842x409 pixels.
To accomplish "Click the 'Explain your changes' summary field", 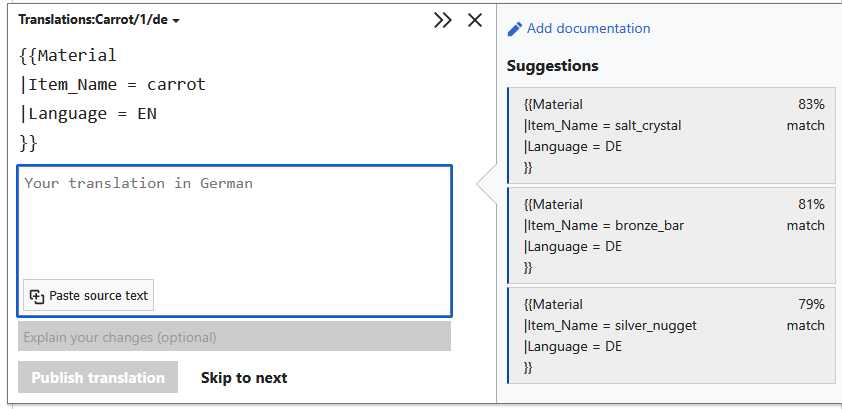I will point(234,337).
